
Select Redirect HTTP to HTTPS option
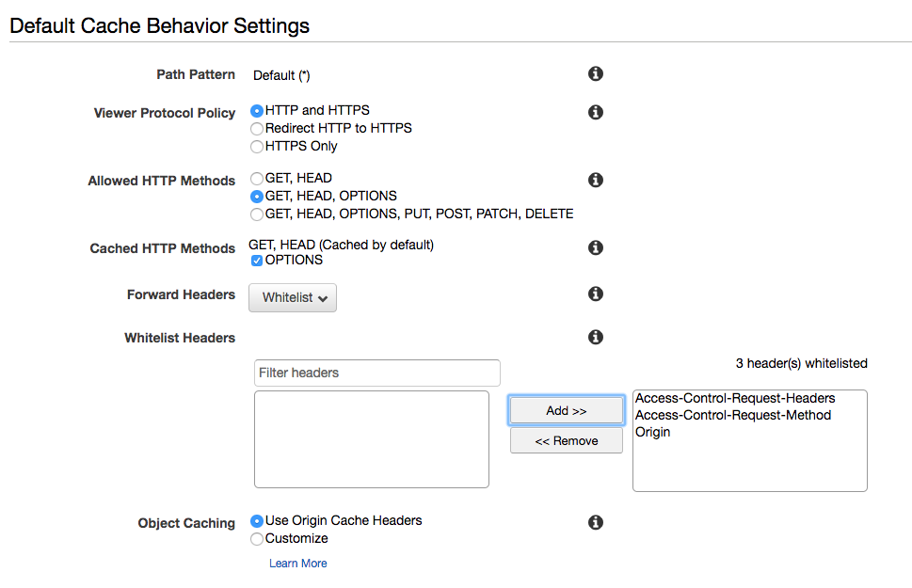[x=257, y=128]
